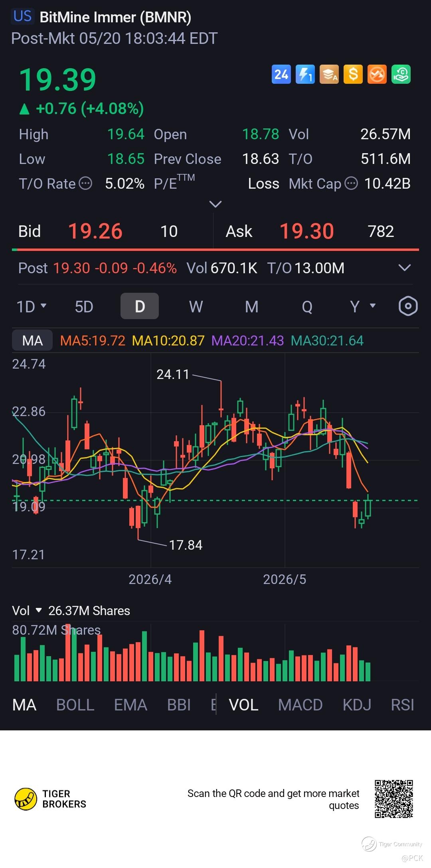This screenshot has width=431, height=868.
Task: Tap the blue lightning bolt icon
Action: click(x=305, y=74)
